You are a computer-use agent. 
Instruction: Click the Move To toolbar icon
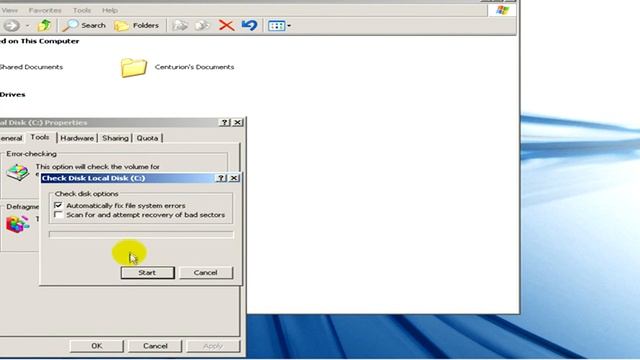click(x=180, y=26)
